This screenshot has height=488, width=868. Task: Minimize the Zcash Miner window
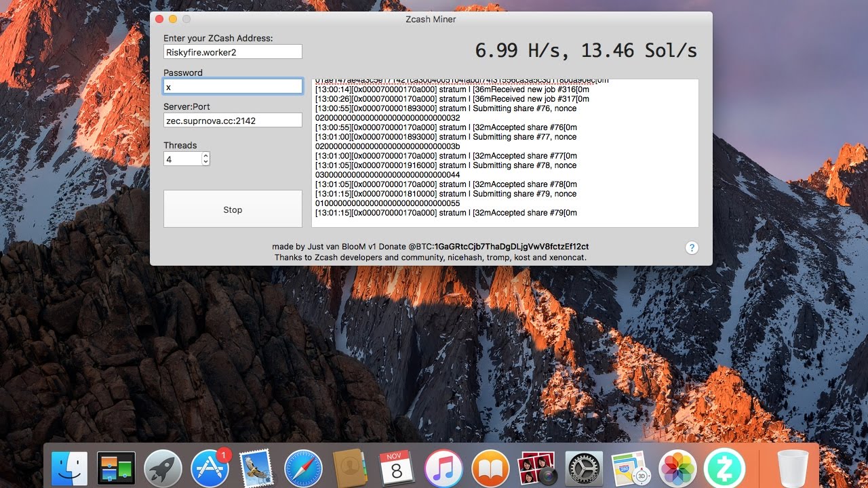coord(173,19)
